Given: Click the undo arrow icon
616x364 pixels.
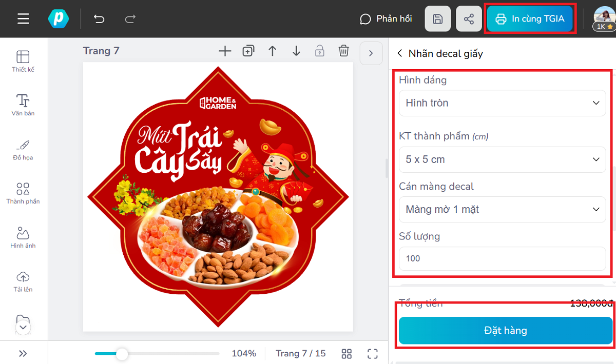Looking at the screenshot, I should (x=99, y=19).
